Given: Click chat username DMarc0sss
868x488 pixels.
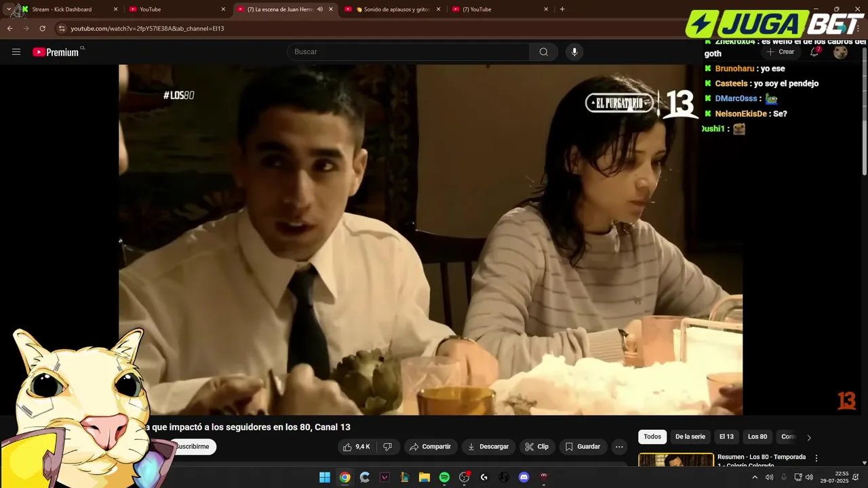Looking at the screenshot, I should point(736,98).
